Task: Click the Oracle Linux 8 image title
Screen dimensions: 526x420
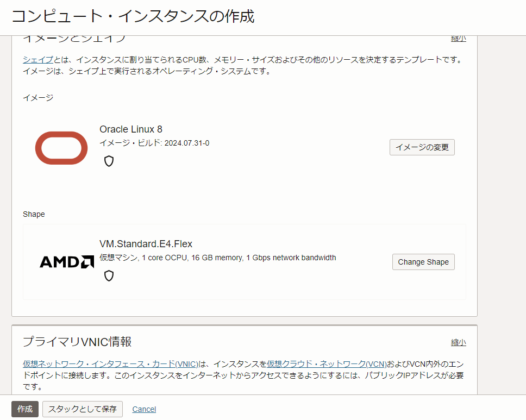Action: point(130,129)
